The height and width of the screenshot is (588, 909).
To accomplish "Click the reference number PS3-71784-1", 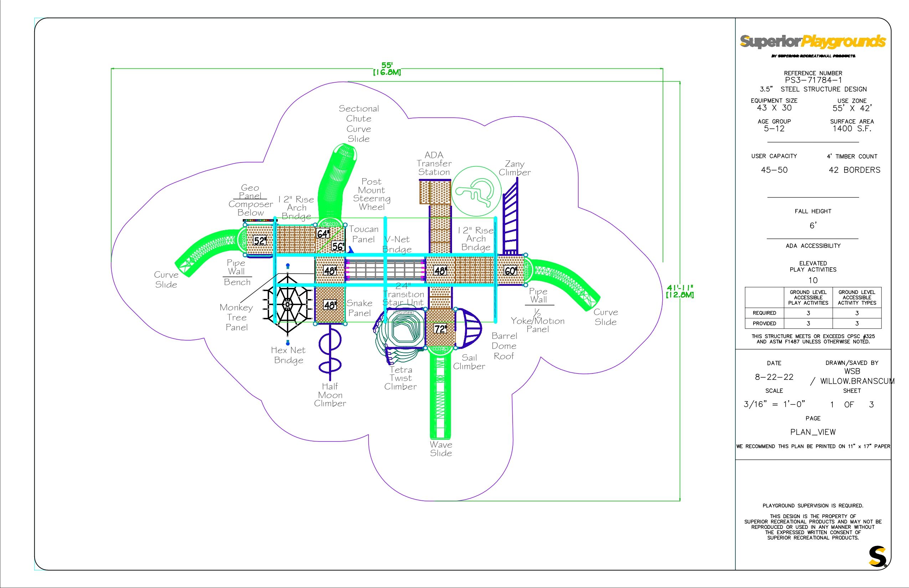I will point(813,80).
